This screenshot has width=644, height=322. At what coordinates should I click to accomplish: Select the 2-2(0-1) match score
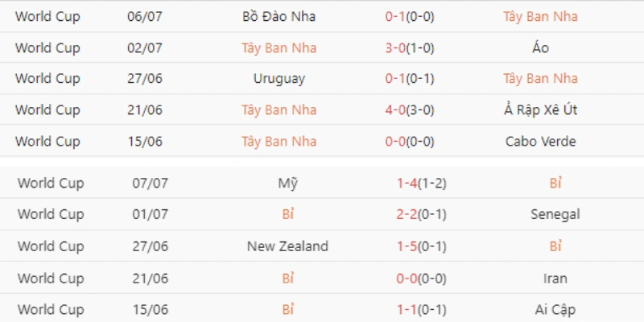pyautogui.click(x=421, y=214)
